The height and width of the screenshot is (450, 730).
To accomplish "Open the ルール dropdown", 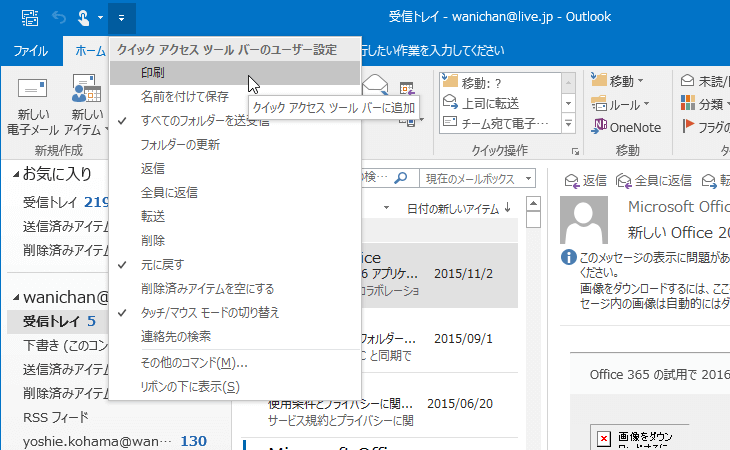I will click(x=621, y=105).
